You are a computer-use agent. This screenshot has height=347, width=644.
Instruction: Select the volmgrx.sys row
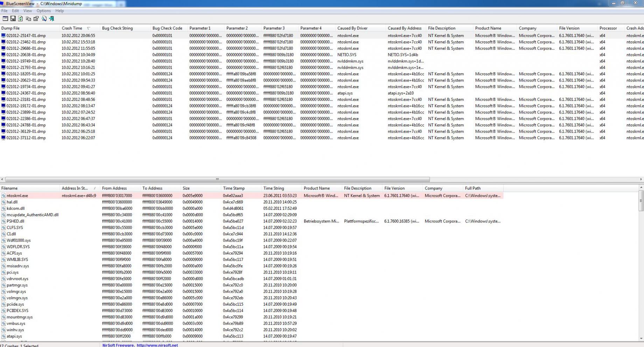coord(252,298)
